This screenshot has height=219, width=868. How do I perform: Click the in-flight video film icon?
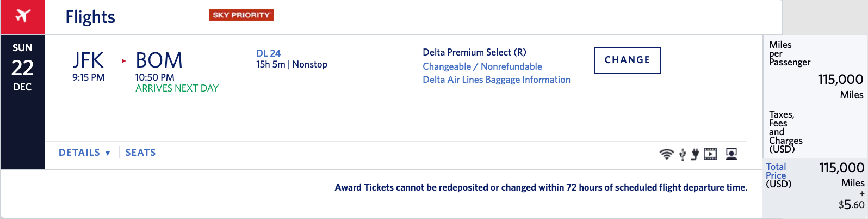pyautogui.click(x=710, y=154)
